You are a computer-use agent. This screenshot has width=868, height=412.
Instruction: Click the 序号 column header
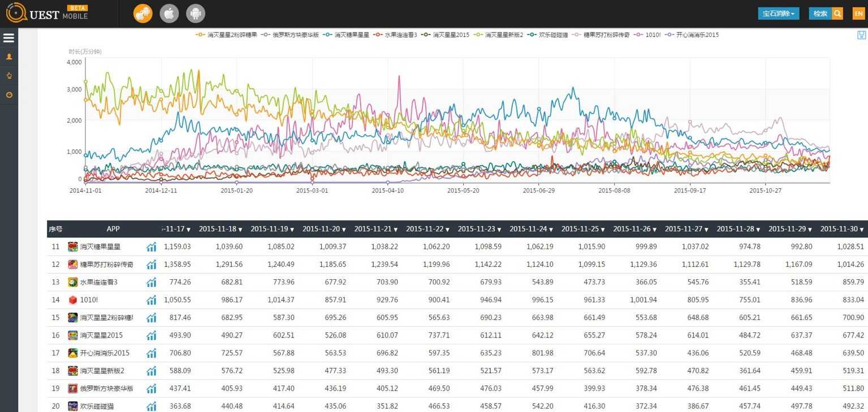pos(55,229)
